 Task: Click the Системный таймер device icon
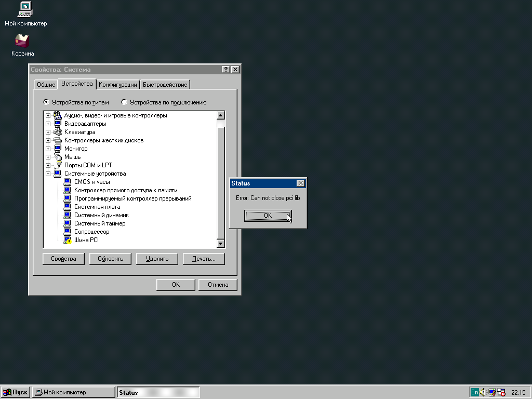point(67,223)
